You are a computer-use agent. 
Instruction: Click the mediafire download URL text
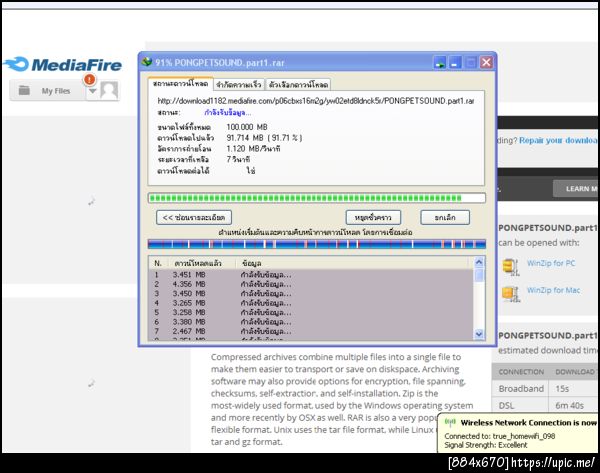click(316, 101)
